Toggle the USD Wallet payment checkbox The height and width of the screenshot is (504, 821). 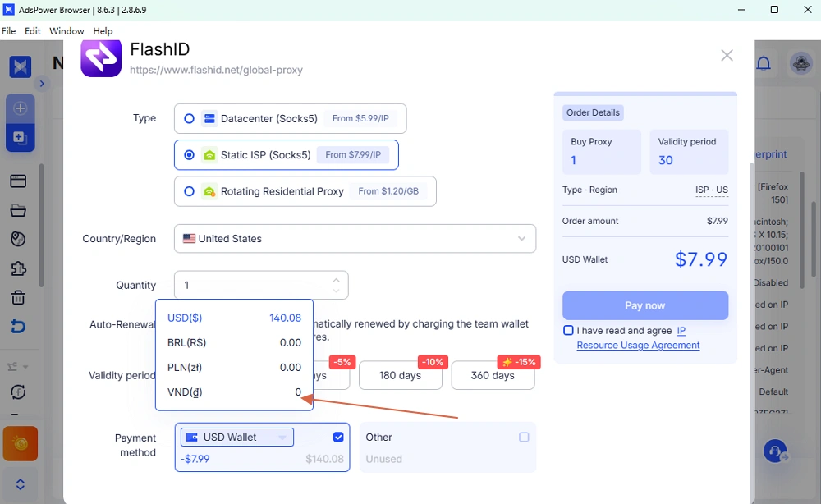coord(338,437)
